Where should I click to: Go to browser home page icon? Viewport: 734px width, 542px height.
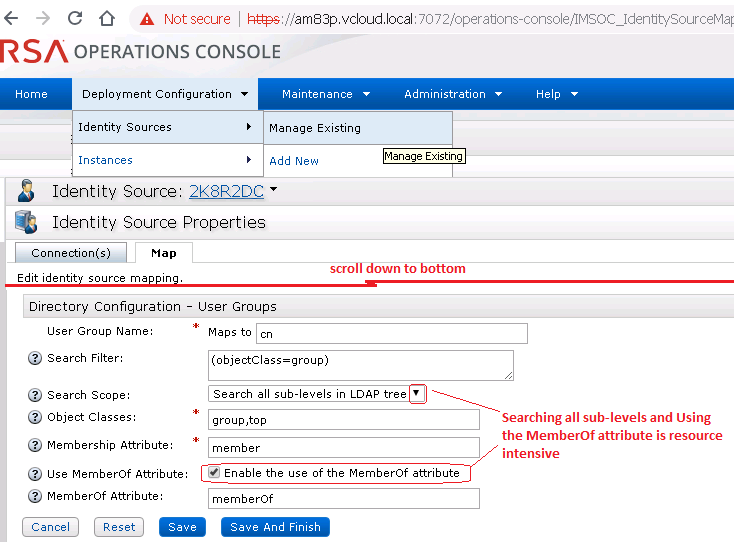[x=106, y=18]
